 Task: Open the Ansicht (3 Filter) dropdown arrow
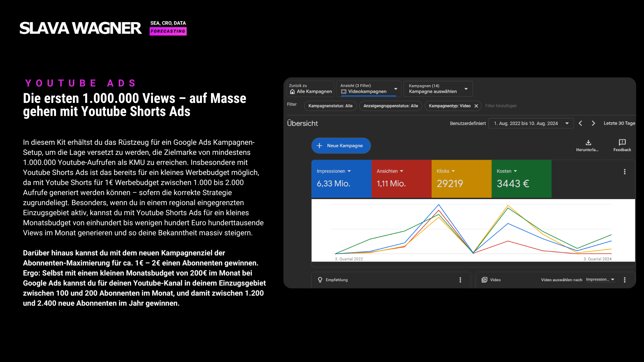pos(396,89)
